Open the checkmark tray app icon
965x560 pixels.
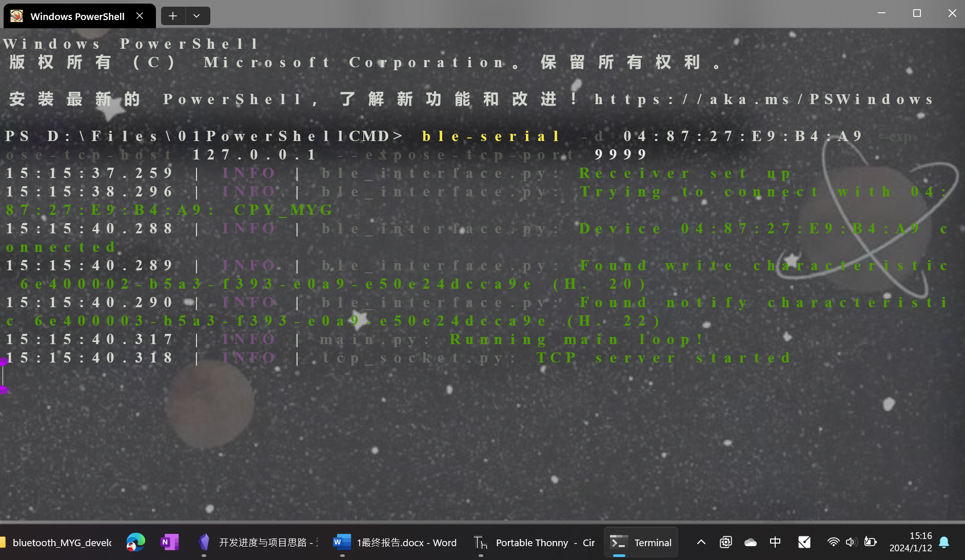coord(804,542)
